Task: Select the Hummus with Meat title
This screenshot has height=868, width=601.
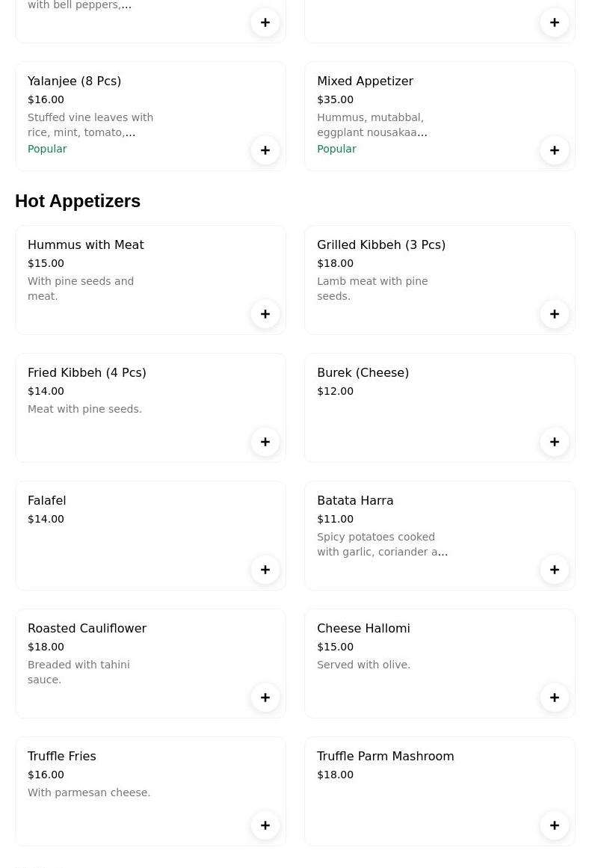Action: point(85,244)
